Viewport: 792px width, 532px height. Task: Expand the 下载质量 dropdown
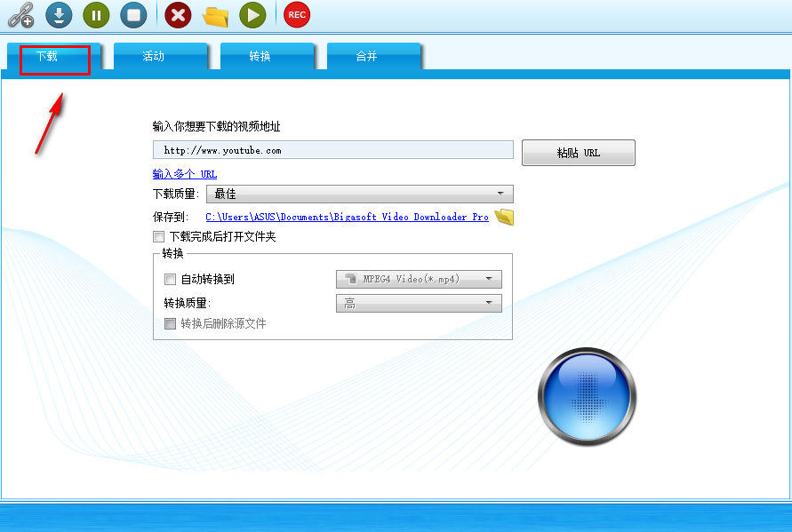(x=360, y=194)
